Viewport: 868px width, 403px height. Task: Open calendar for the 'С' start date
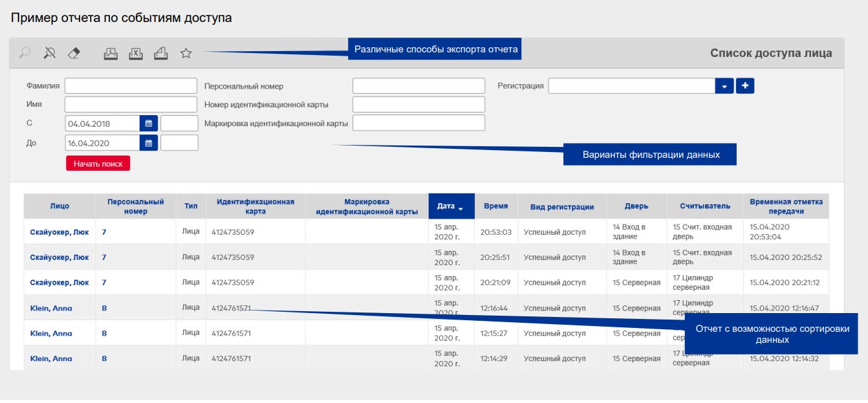(x=149, y=124)
